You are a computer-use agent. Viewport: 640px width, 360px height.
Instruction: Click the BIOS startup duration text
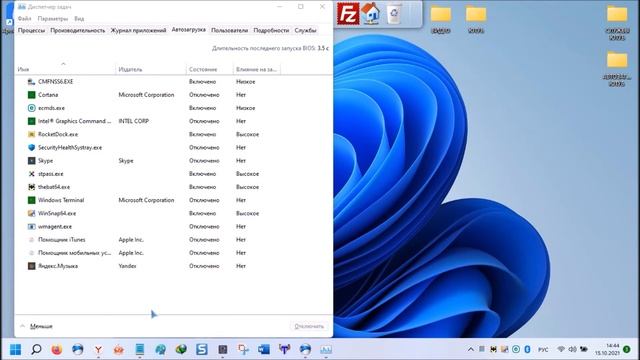pyautogui.click(x=270, y=48)
